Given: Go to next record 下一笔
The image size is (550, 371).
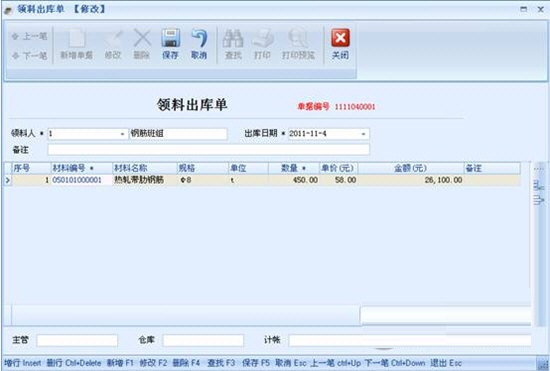Looking at the screenshot, I should pos(29,55).
